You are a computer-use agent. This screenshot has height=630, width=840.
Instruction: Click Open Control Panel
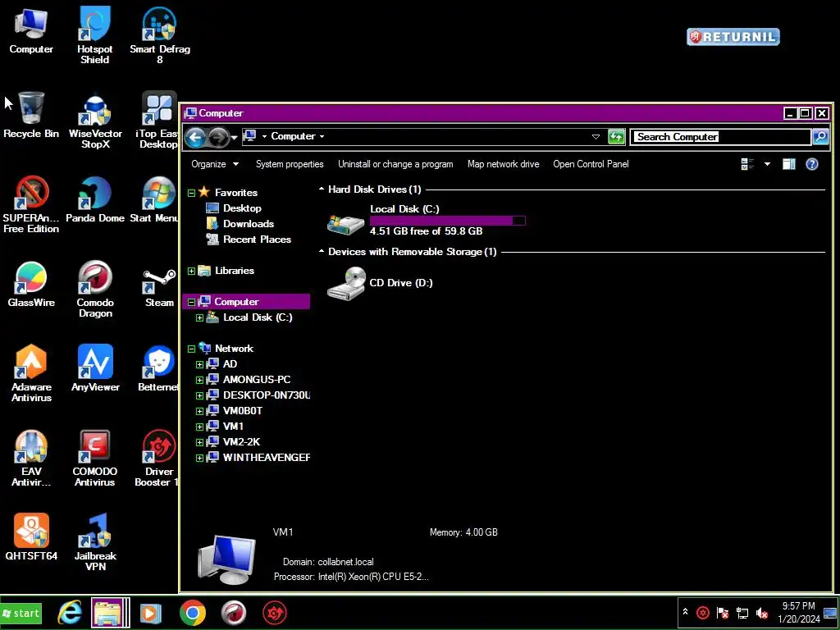tap(591, 164)
